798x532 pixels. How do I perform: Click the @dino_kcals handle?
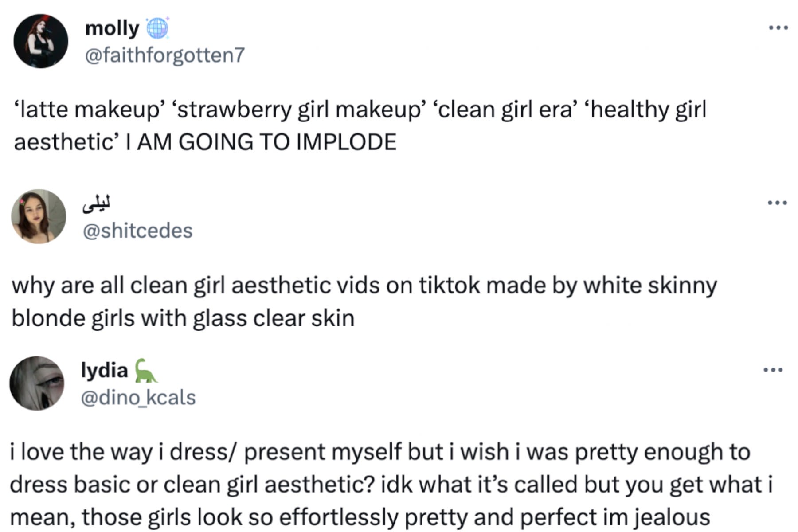[x=138, y=397]
